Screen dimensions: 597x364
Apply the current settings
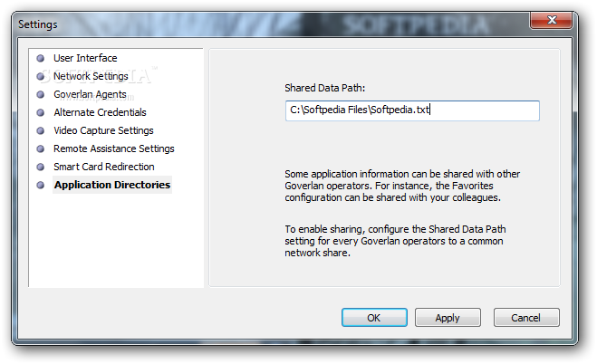[x=448, y=317]
